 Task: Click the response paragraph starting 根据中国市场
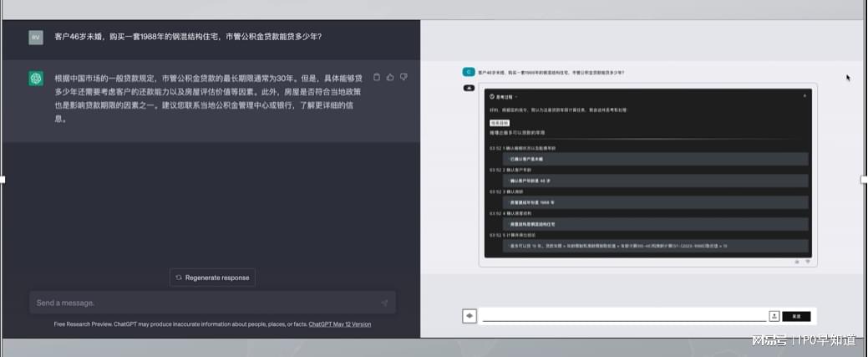[x=209, y=98]
